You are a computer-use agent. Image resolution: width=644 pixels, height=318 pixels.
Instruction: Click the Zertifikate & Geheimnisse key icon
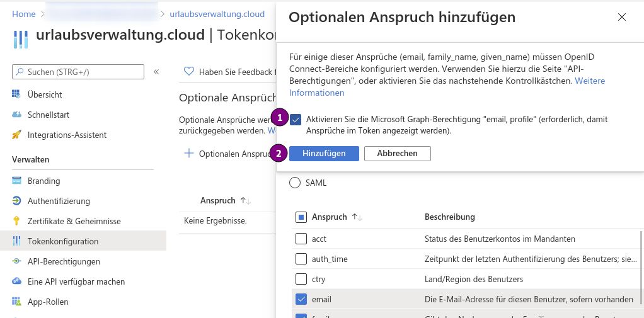click(16, 221)
